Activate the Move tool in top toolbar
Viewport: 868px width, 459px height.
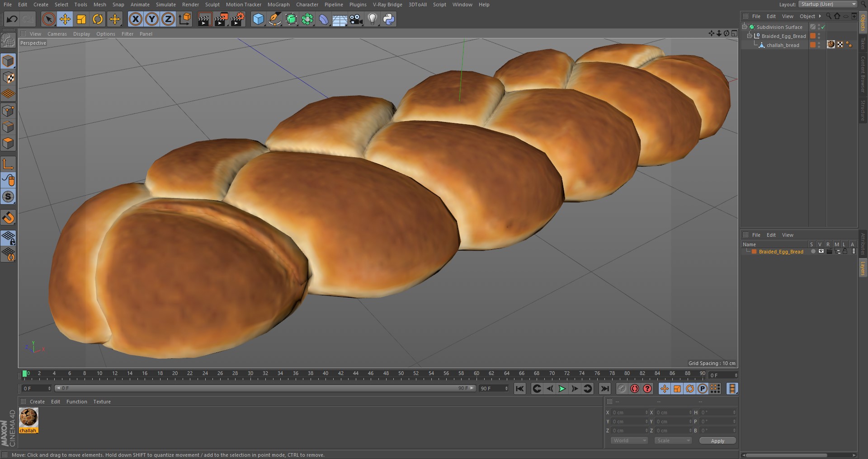(x=65, y=19)
